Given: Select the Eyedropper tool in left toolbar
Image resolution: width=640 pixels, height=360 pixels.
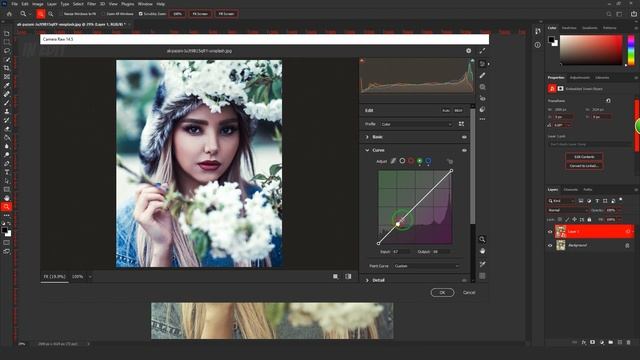Looking at the screenshot, I should (7, 85).
